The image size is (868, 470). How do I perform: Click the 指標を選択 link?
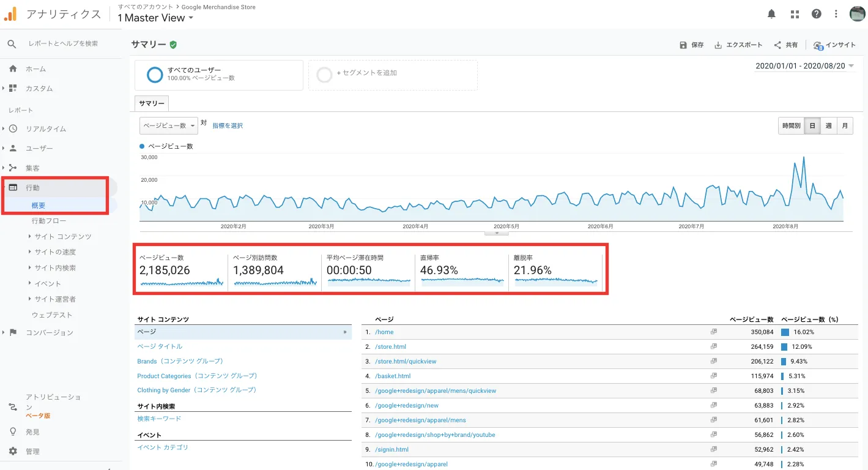(x=228, y=125)
